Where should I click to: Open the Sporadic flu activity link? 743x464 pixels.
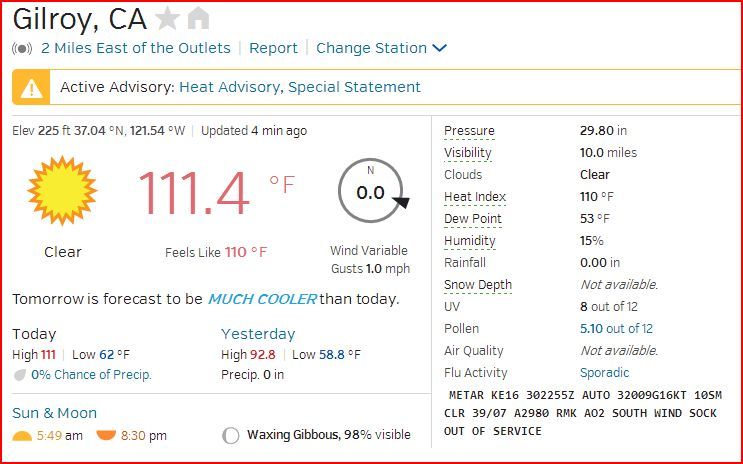(x=605, y=373)
